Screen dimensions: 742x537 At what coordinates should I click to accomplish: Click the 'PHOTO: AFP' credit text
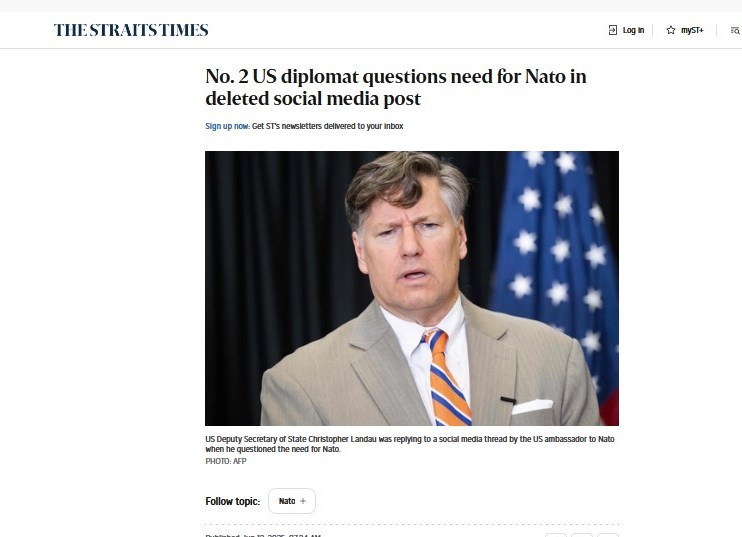click(224, 461)
